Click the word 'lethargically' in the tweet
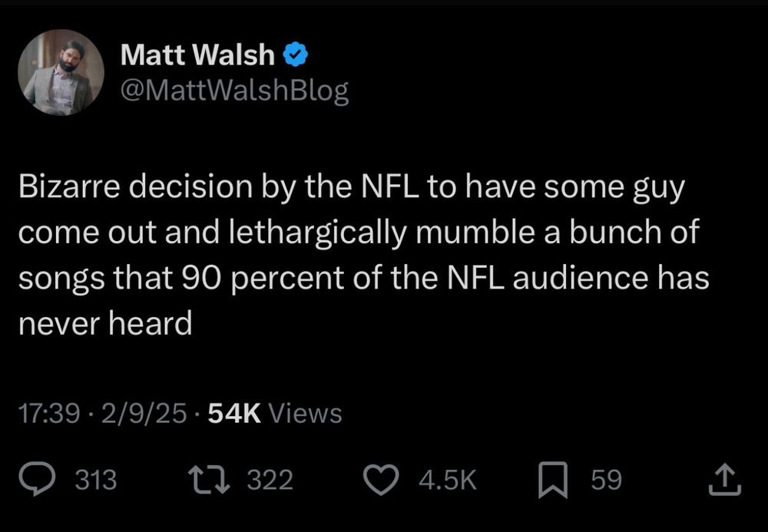The width and height of the screenshot is (768, 532). pyautogui.click(x=318, y=233)
